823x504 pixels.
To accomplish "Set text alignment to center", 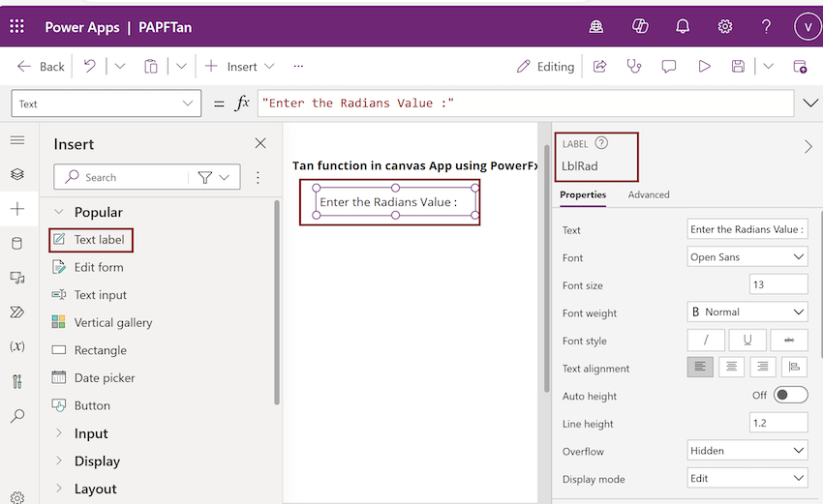I will [732, 368].
